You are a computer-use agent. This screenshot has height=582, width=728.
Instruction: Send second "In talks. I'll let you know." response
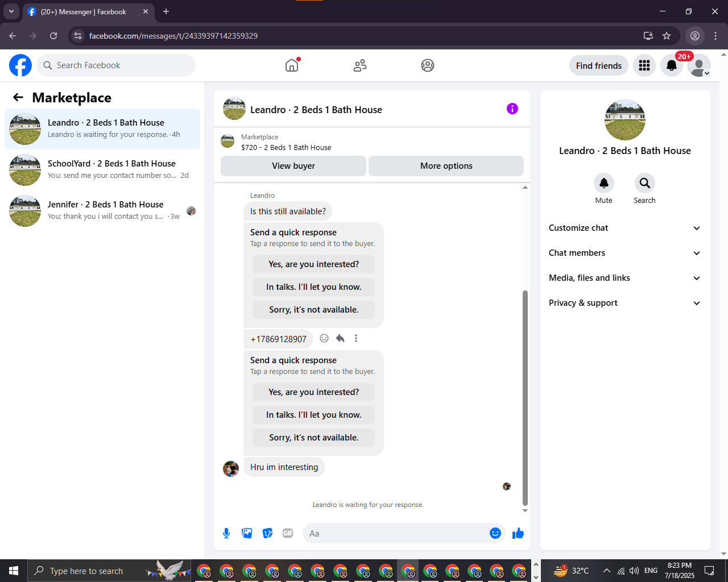pos(314,415)
